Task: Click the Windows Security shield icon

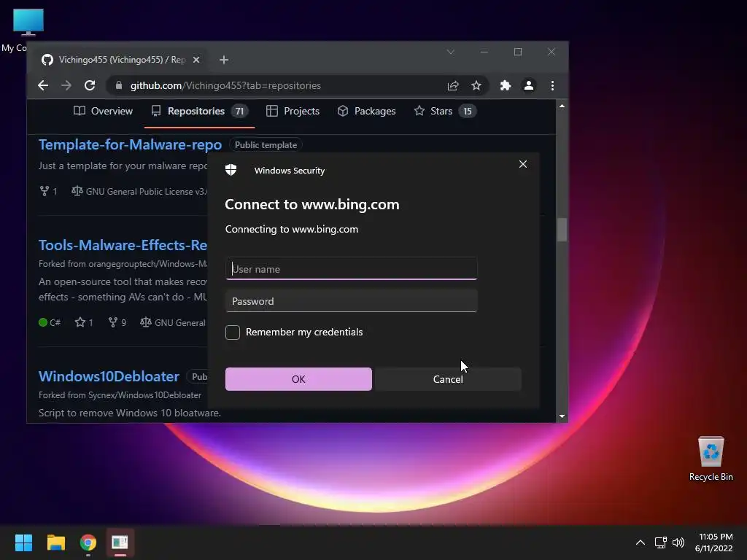Action: 231,170
